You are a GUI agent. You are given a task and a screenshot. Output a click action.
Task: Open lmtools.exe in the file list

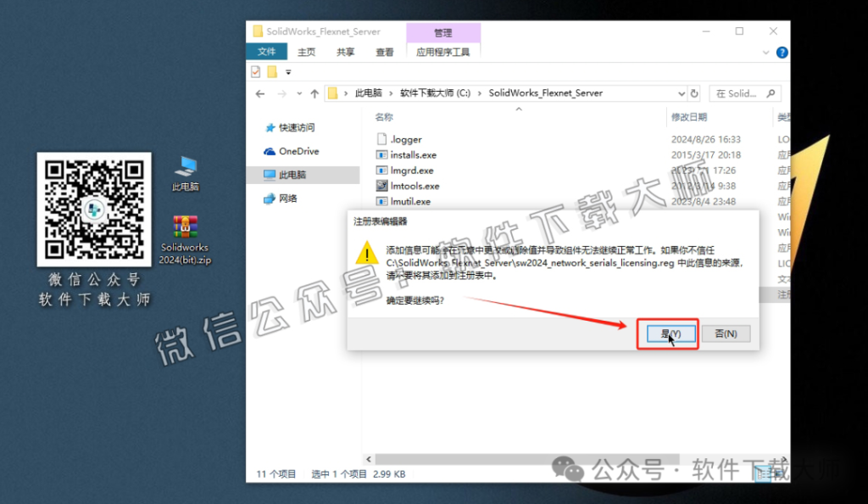[413, 185]
